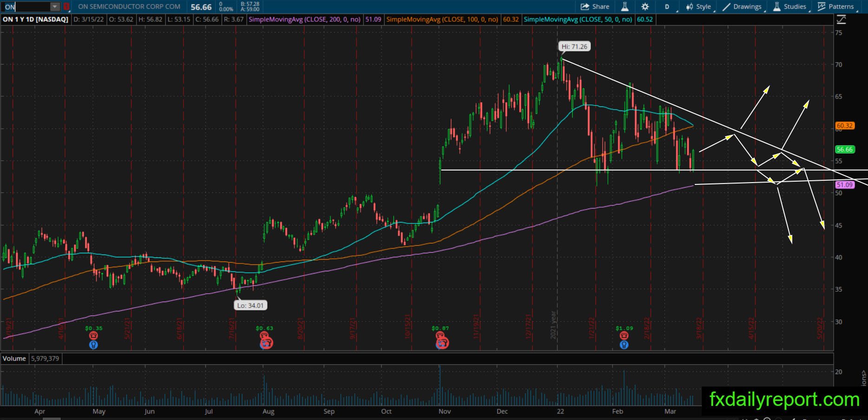Click the Share button
The width and height of the screenshot is (868, 420).
[x=595, y=7]
